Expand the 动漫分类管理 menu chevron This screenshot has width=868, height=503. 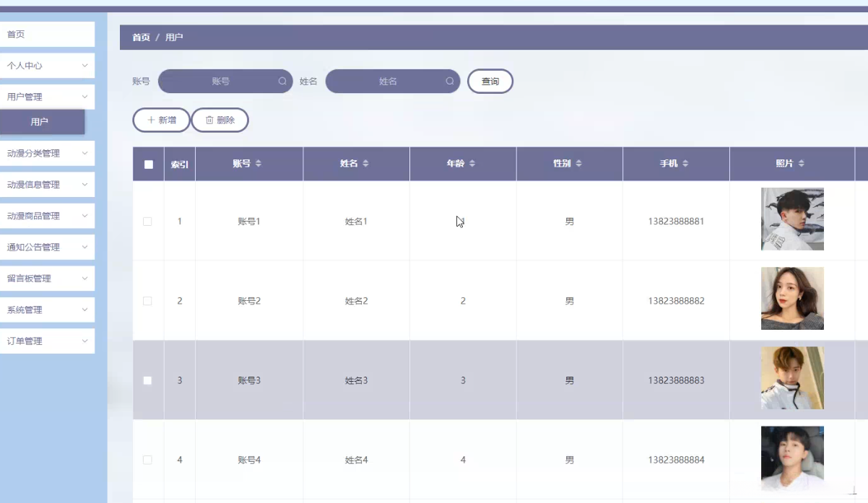point(84,153)
